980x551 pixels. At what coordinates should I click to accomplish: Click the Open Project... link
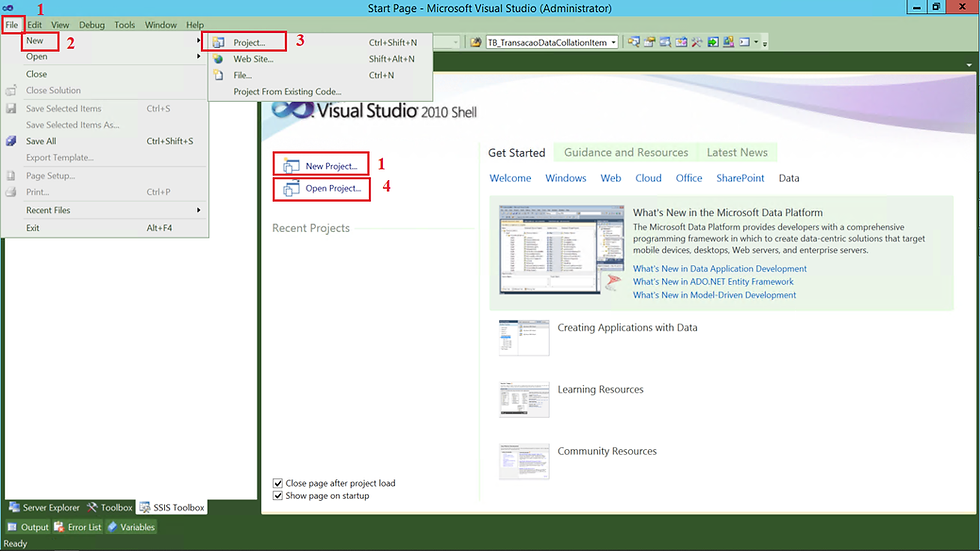coord(333,188)
